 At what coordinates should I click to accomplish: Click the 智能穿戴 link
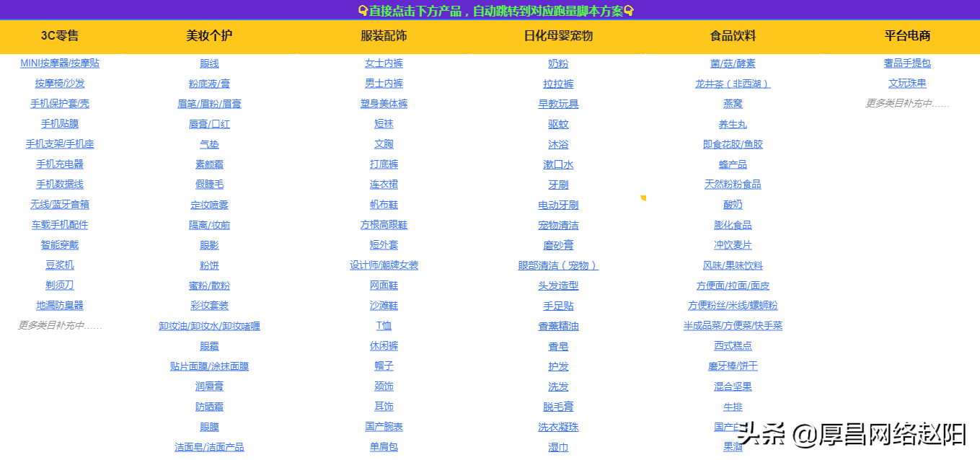60,245
